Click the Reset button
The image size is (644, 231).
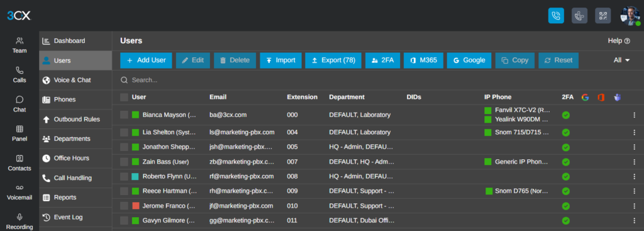pyautogui.click(x=558, y=60)
